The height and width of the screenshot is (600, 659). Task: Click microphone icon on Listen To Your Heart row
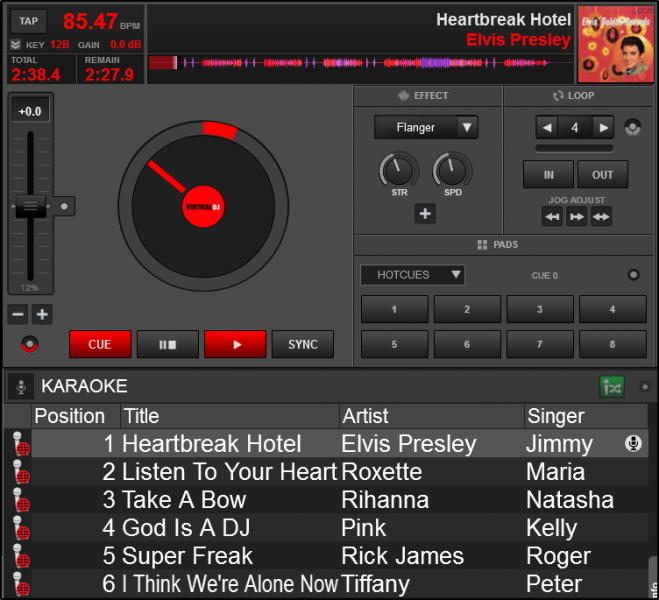(21, 471)
